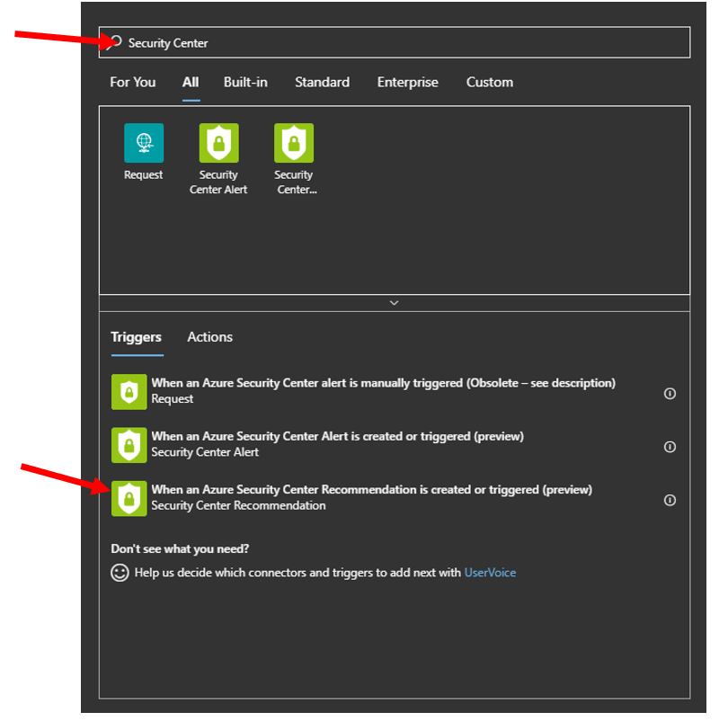Switch to the For You tab
Screen dimensions: 728x721
[133, 82]
